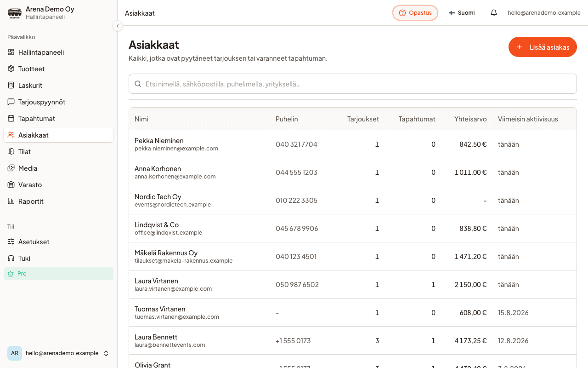Click the Media images icon
Image resolution: width=588 pixels, height=368 pixels.
tap(11, 168)
